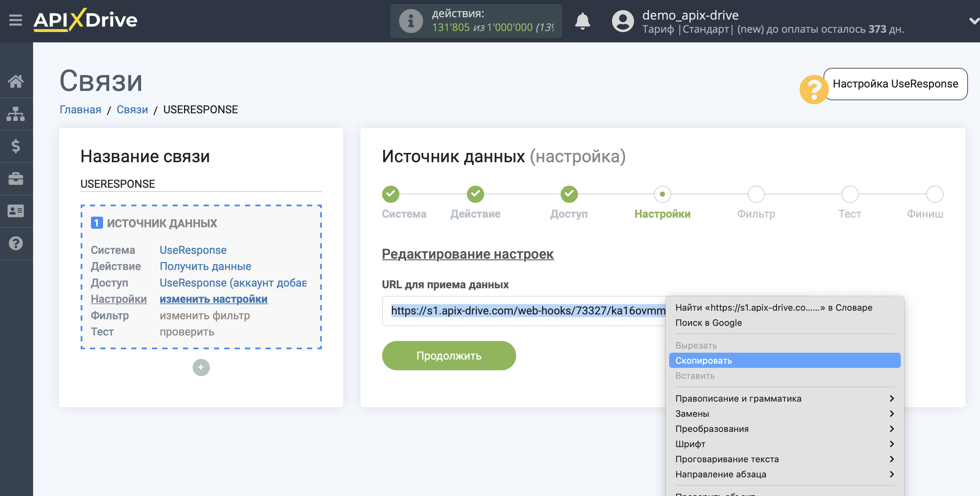This screenshot has height=496, width=980.
Task: Open help question icon in sidebar
Action: pos(16,243)
